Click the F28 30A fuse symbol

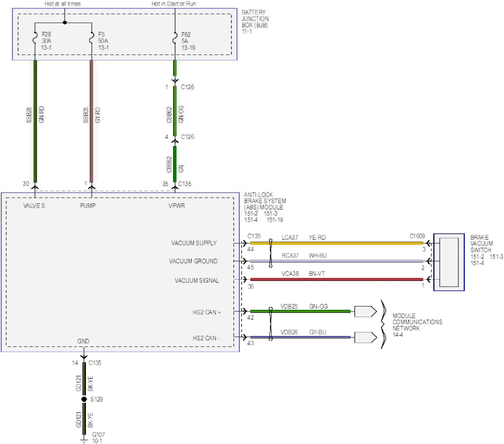[35, 38]
